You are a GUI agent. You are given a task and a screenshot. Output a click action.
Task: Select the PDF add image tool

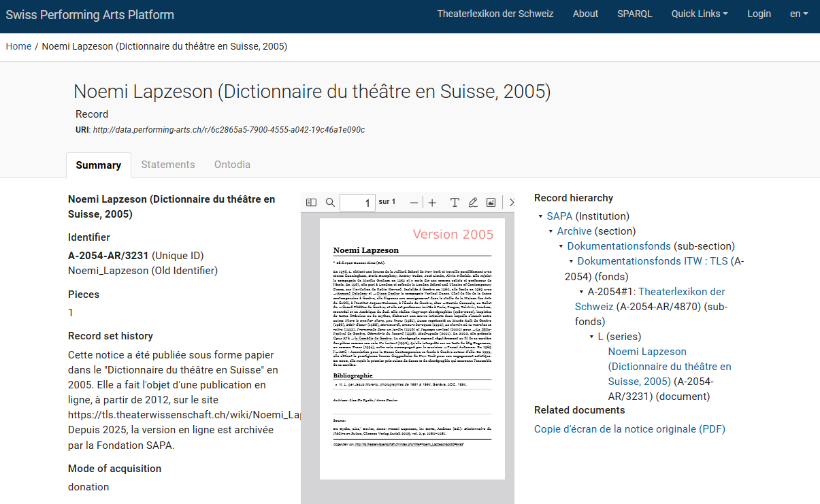click(491, 203)
